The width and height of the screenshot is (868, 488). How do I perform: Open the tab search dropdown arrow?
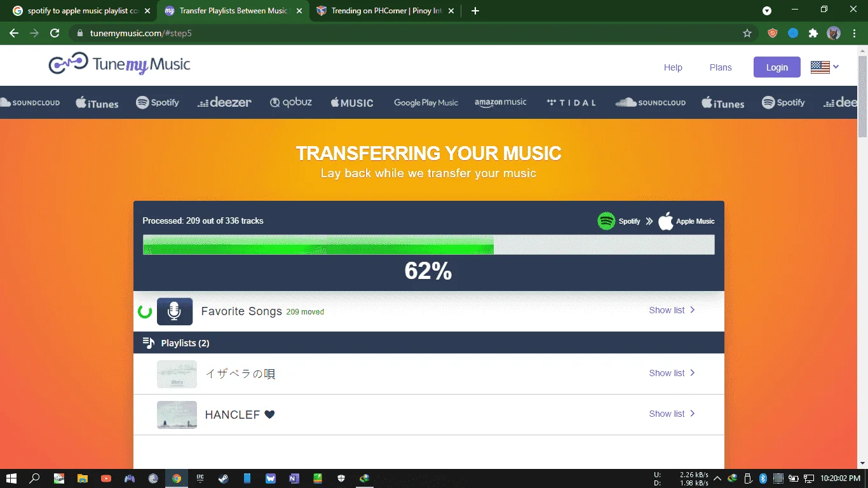pyautogui.click(x=767, y=11)
